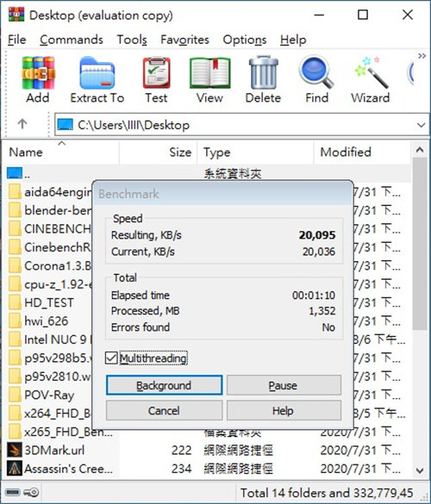This screenshot has width=431, height=504.
Task: Click the Background button in Benchmark
Action: 164,385
